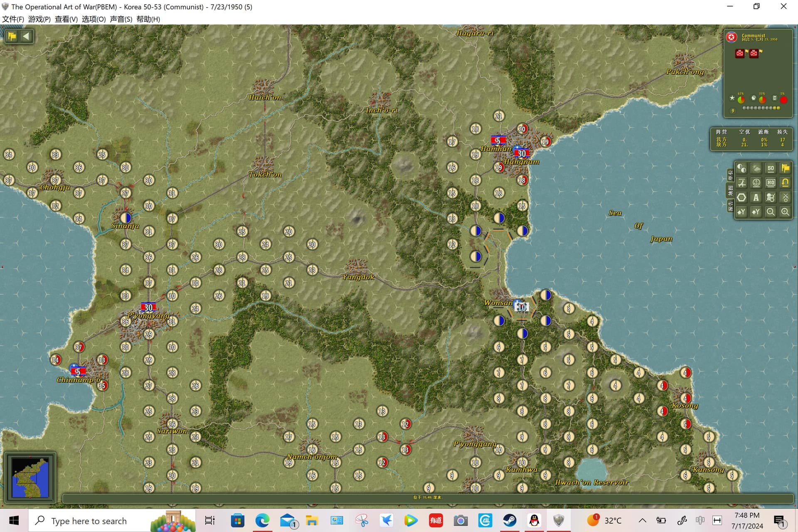Viewport: 798px width, 532px height.
Task: Select the first red unit formation icon
Action: pos(740,53)
